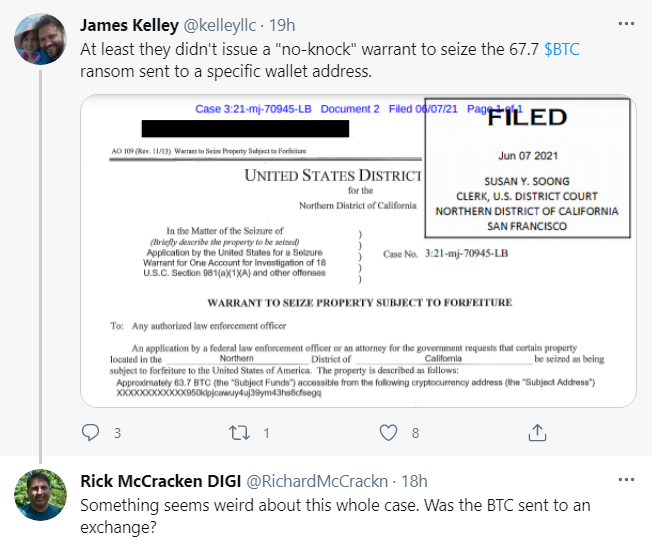Open the James Kelley display name link
This screenshot has width=652, height=545.
[131, 24]
